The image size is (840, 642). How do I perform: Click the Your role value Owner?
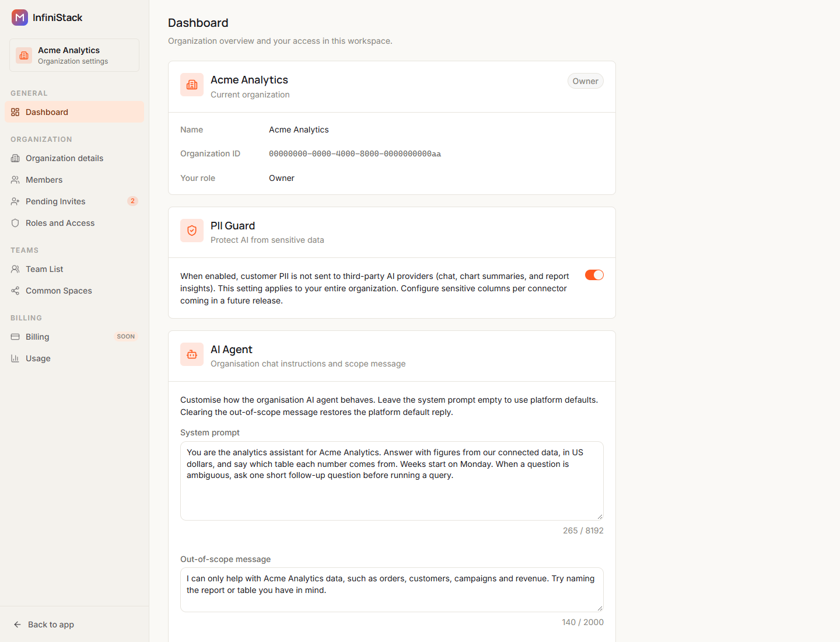pos(282,178)
